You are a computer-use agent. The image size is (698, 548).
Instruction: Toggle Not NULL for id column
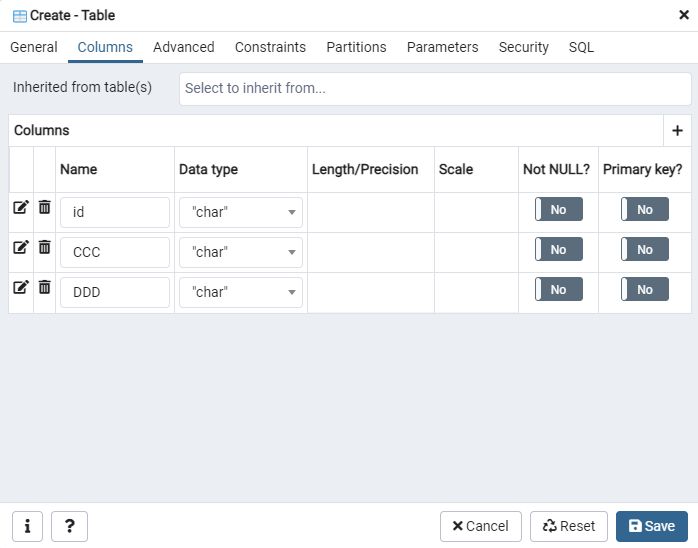(x=559, y=209)
